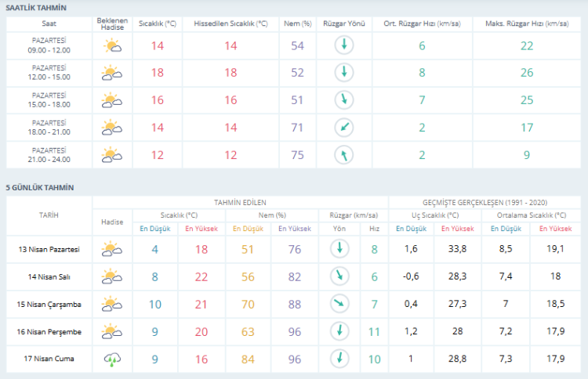The height and width of the screenshot is (379, 588).
Task: Click the wind direction arrow for 12.00-15.00
Action: pos(343,74)
